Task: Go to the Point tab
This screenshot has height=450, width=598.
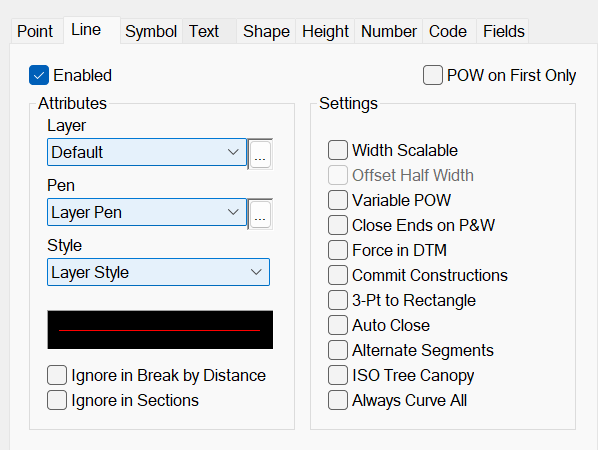Action: point(35,31)
